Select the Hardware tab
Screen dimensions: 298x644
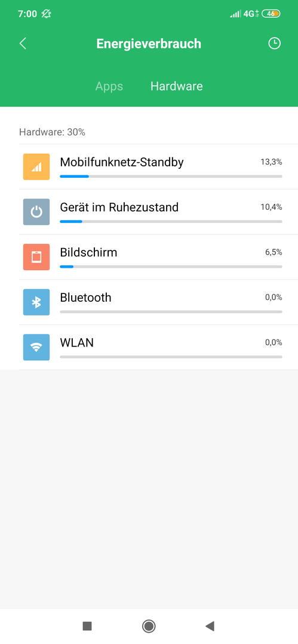point(177,86)
